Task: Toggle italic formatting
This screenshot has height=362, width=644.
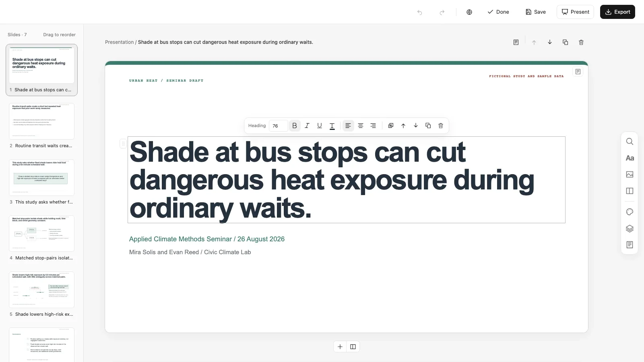Action: point(307,125)
